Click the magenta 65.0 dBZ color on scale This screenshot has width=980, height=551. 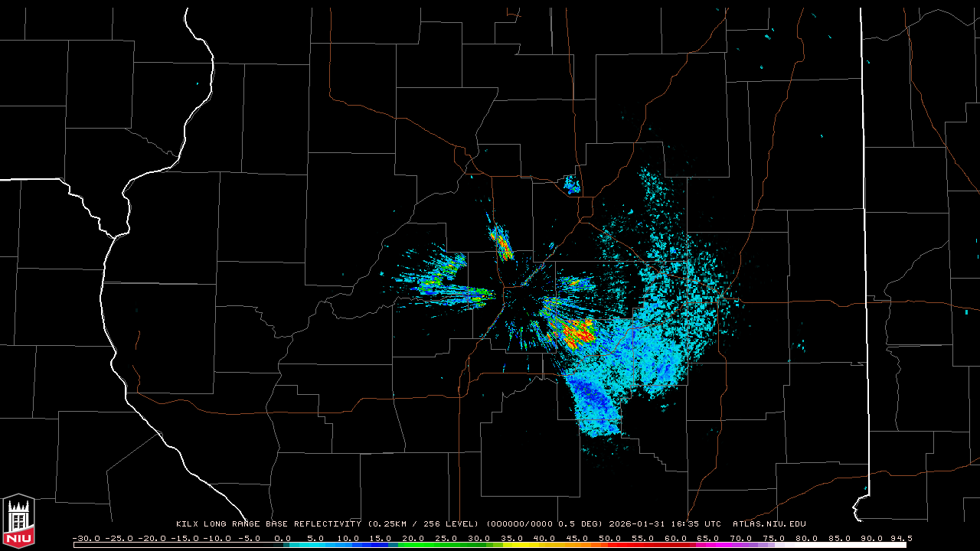[x=708, y=545]
